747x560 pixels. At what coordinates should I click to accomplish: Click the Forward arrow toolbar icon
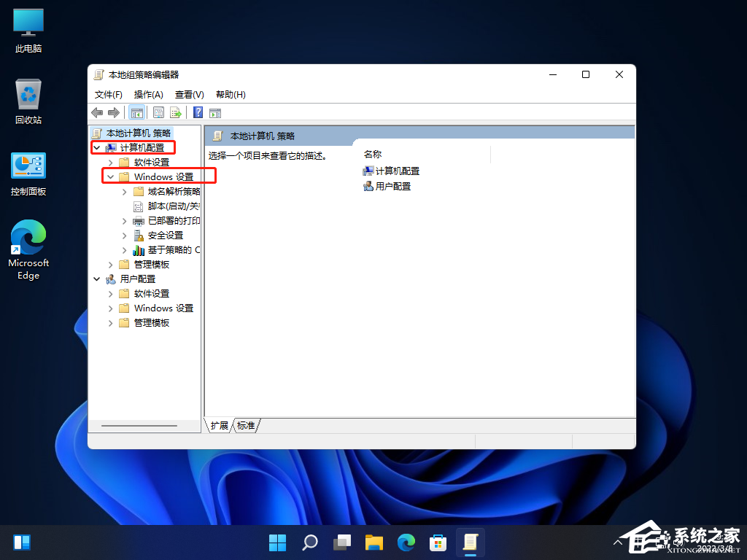113,112
